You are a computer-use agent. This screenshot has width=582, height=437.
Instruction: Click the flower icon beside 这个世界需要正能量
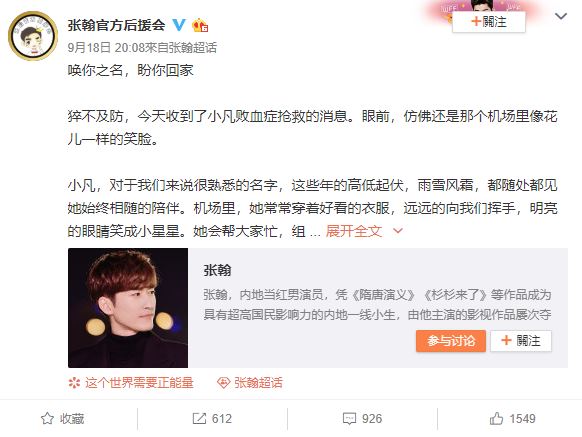point(74,383)
